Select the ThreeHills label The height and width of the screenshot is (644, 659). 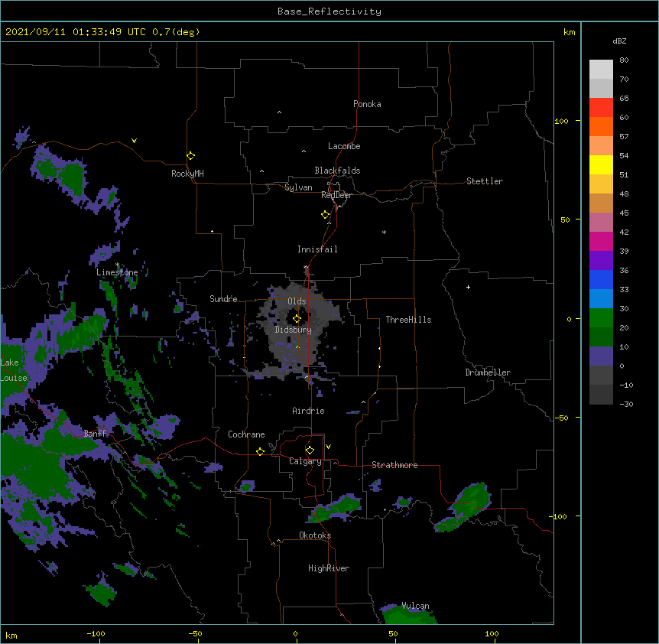(x=408, y=320)
